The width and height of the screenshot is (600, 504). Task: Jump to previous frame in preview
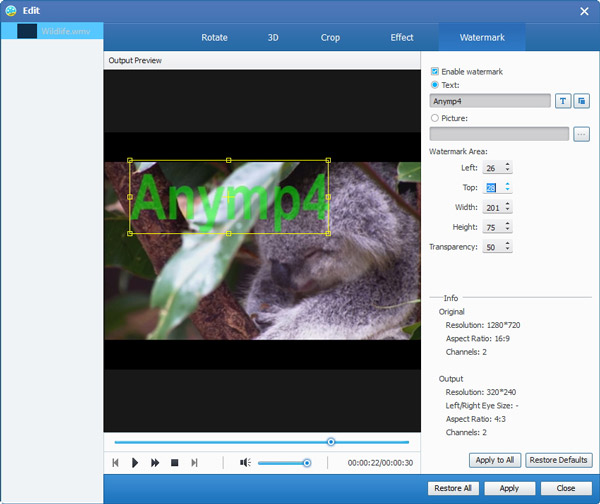click(115, 463)
